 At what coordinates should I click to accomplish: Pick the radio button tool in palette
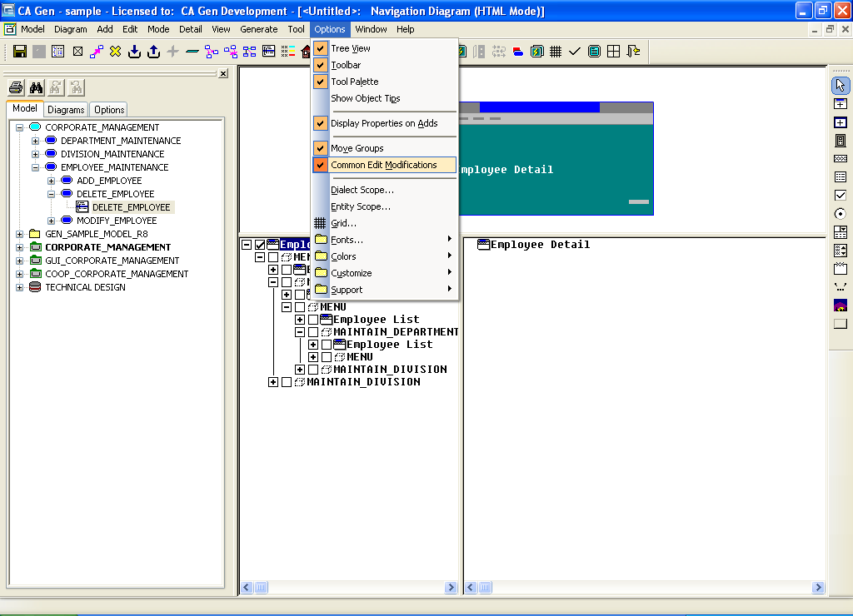(x=841, y=214)
